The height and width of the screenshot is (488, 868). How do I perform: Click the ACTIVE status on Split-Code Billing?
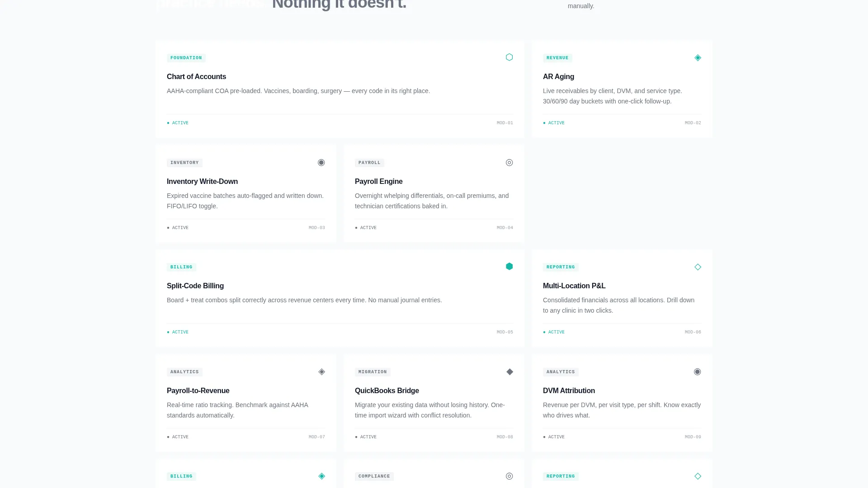click(x=178, y=332)
